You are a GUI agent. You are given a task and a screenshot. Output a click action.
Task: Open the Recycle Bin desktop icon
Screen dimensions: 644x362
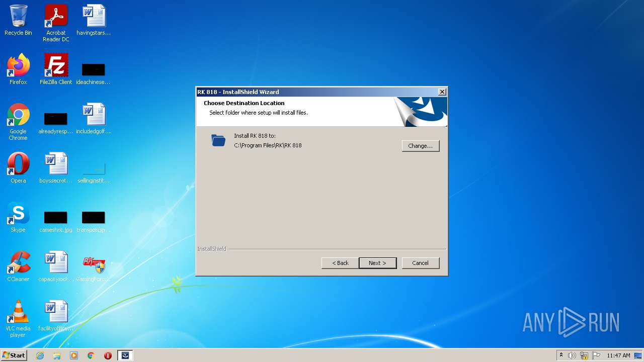[18, 20]
